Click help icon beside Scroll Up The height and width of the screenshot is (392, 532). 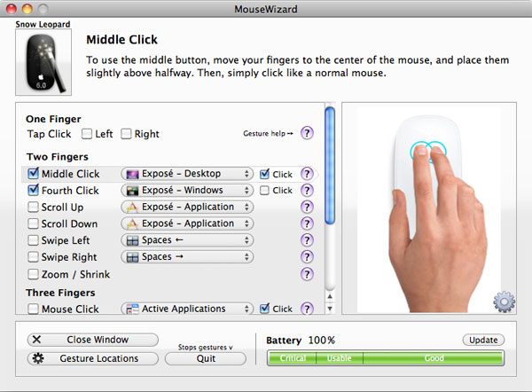[x=307, y=207]
